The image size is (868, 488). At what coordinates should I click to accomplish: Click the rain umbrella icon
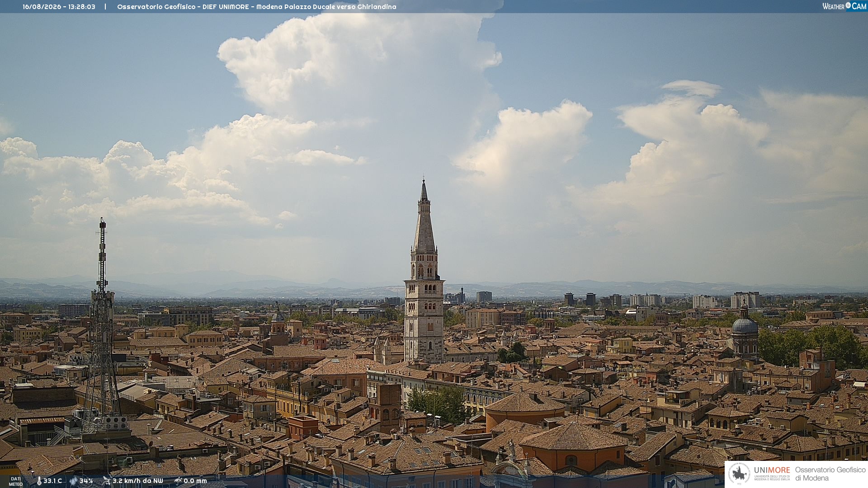(178, 481)
